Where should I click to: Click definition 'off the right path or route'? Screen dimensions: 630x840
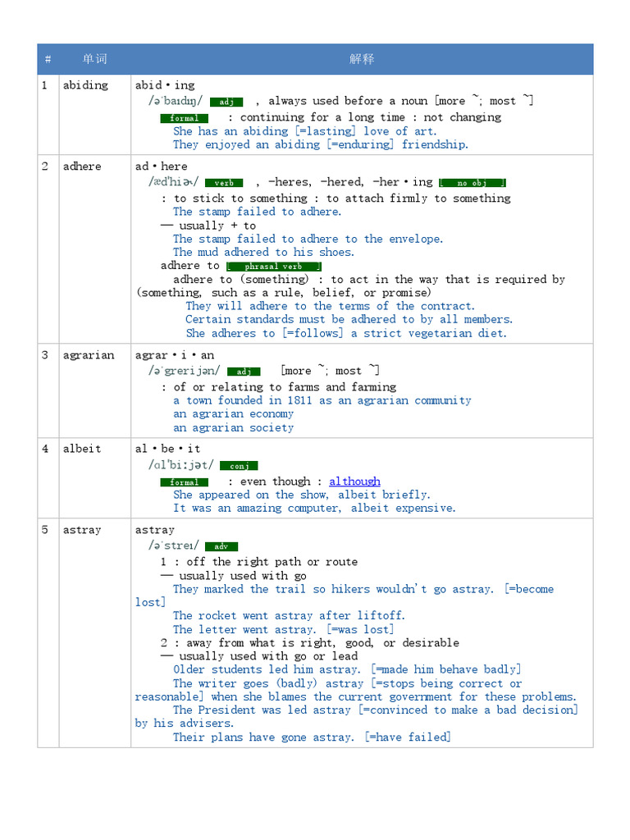pyautogui.click(x=272, y=561)
